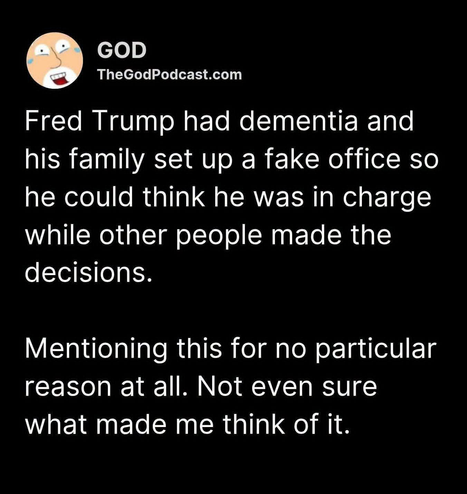Click the words "what made me"
Screen dimensions: 467x494
tap(119, 424)
